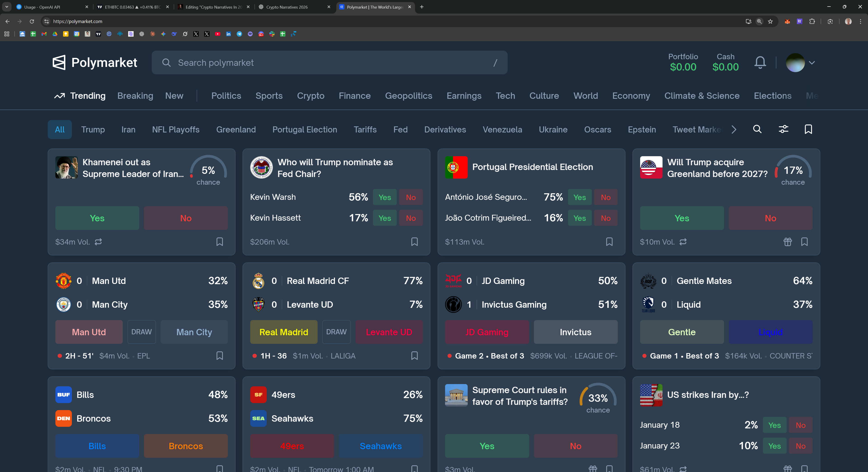The image size is (868, 472).
Task: Buy Yes on Kevin Warsh
Action: pos(384,197)
